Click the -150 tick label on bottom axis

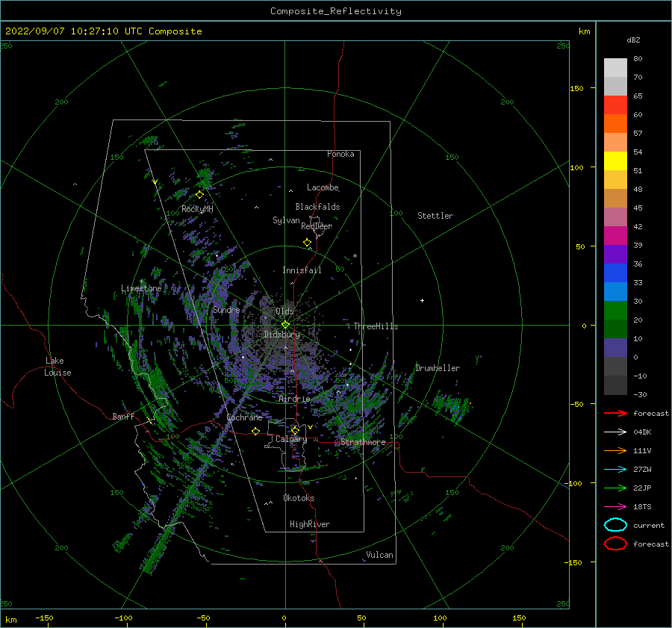[44, 618]
